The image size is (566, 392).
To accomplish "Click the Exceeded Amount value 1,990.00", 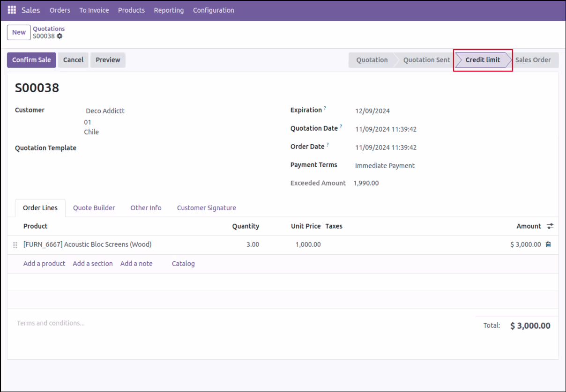I will pos(366,183).
